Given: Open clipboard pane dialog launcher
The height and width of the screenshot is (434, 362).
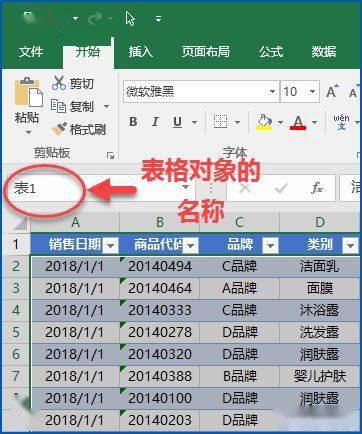Looking at the screenshot, I should pos(110,155).
